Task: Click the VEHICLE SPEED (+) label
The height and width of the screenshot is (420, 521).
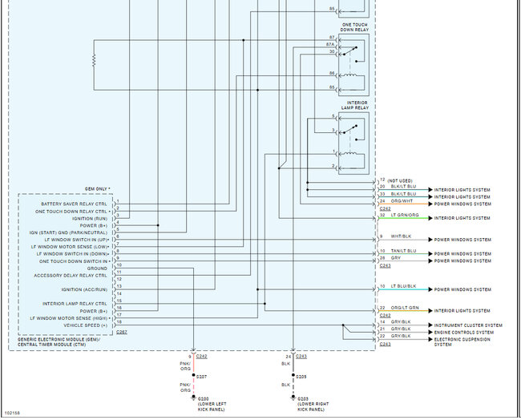Action: pyautogui.click(x=86, y=325)
